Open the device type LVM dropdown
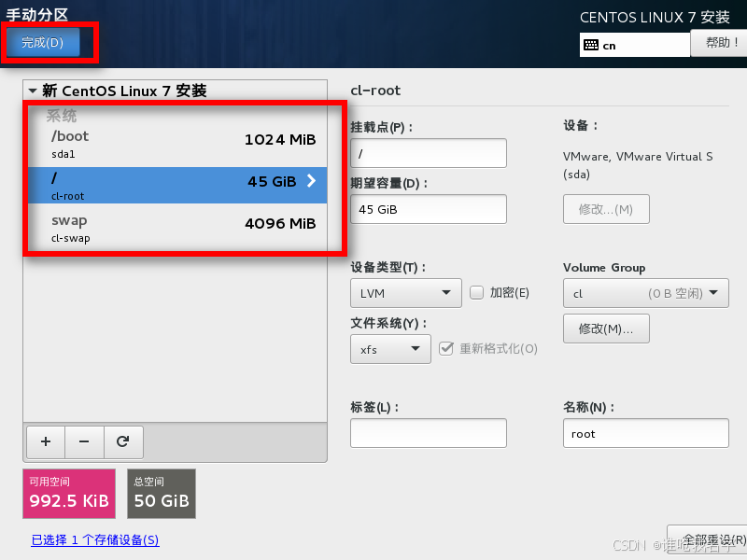The height and width of the screenshot is (560, 747). (x=406, y=293)
